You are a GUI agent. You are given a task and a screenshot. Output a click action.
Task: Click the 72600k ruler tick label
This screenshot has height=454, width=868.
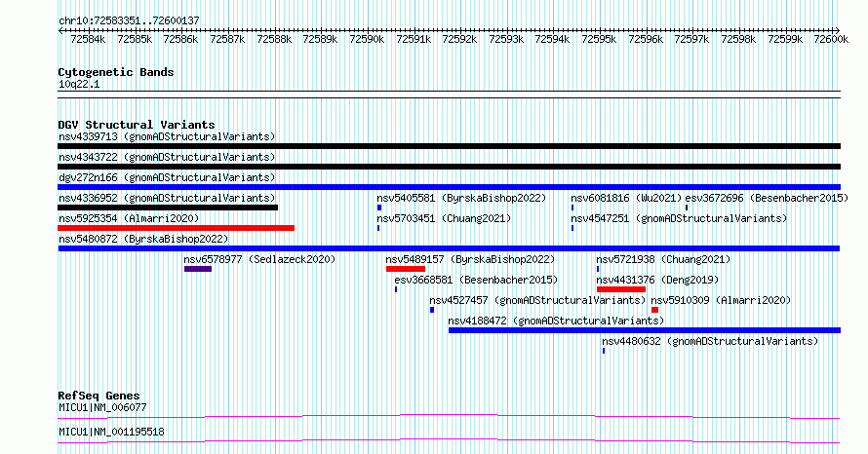[831, 39]
